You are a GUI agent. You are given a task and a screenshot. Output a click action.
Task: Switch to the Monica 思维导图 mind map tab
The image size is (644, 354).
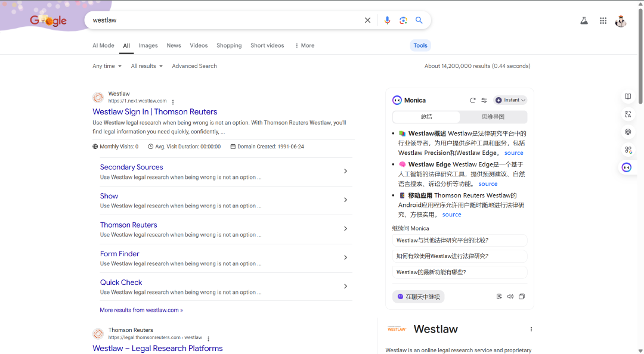point(493,117)
